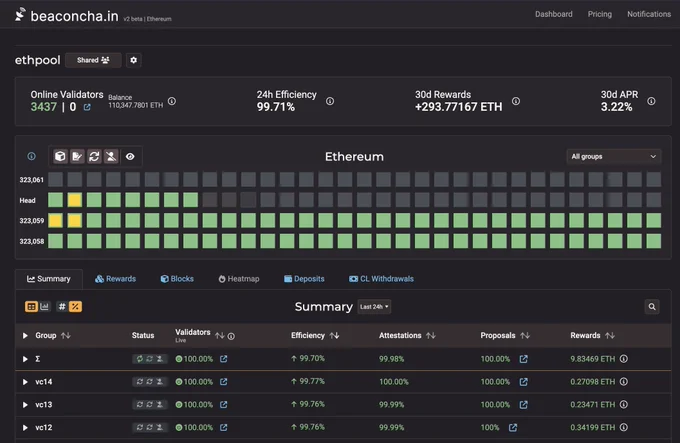Image resolution: width=680 pixels, height=443 pixels.
Task: Open vc12 validators external link
Action: 223,427
